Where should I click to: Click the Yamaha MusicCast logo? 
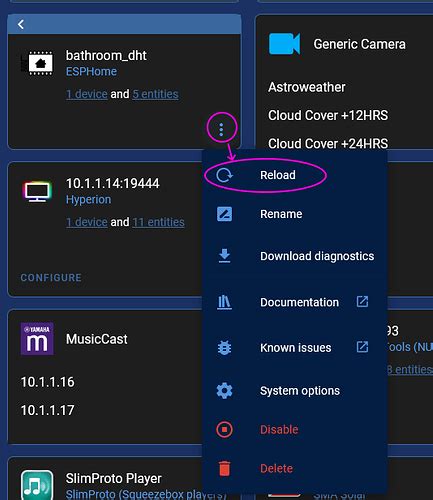click(x=37, y=339)
